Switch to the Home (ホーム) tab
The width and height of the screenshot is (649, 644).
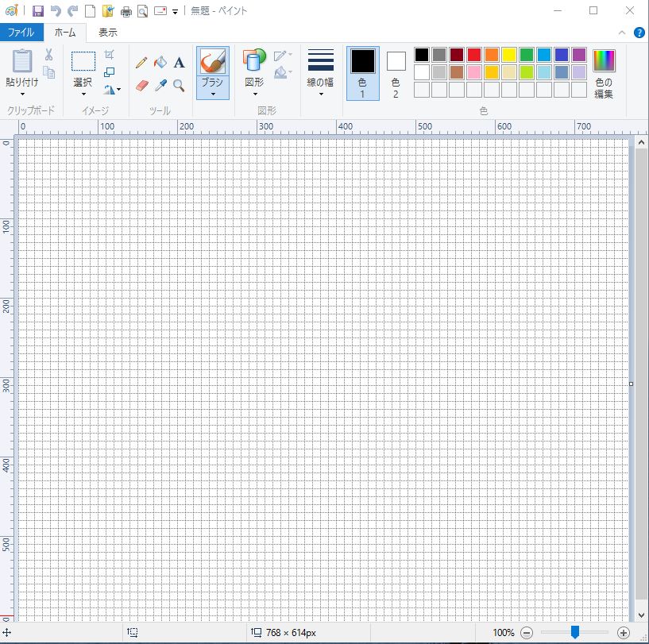tap(65, 33)
